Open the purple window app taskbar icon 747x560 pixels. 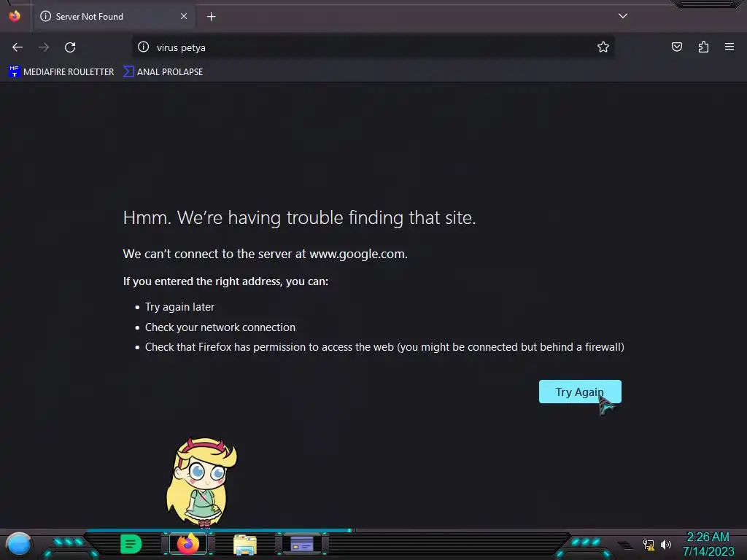pyautogui.click(x=302, y=544)
